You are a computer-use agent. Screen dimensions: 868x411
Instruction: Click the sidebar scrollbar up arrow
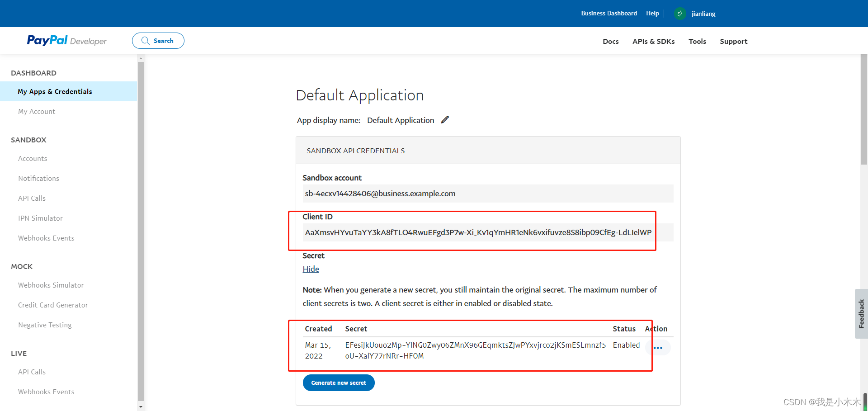(x=141, y=58)
